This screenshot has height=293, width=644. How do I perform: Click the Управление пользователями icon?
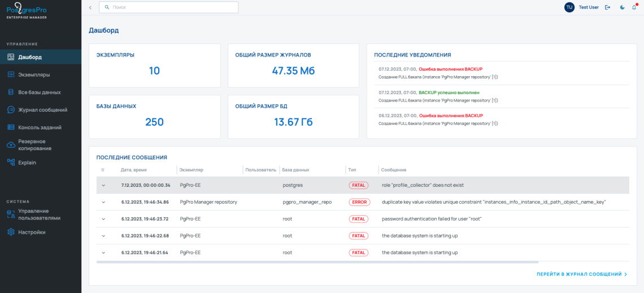(x=11, y=214)
